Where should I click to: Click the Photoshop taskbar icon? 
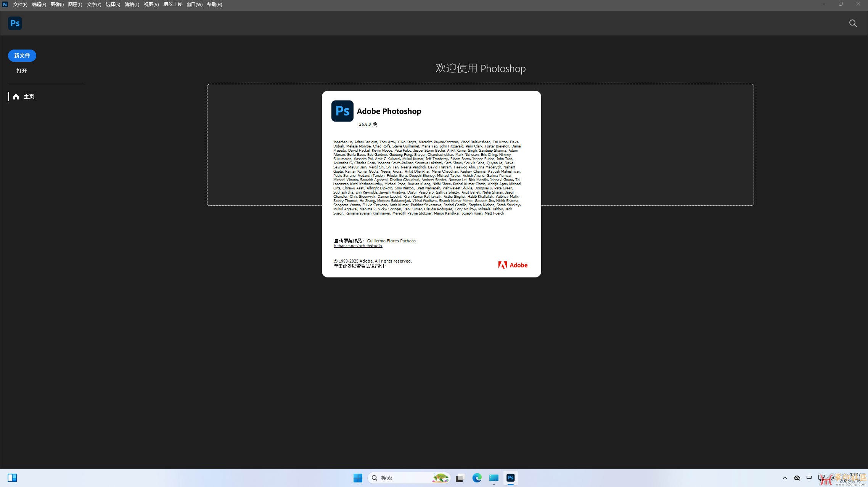[510, 478]
